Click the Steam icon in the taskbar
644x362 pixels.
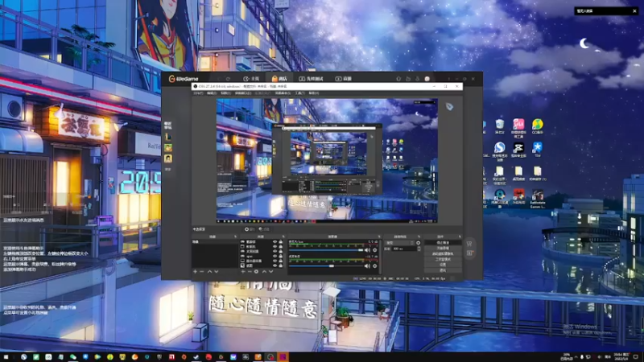tap(196, 356)
